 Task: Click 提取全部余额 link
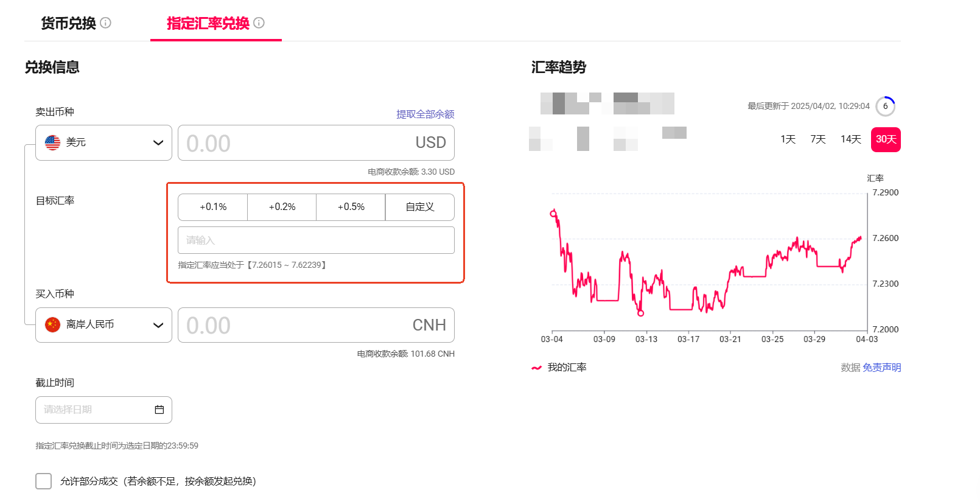[x=425, y=114]
